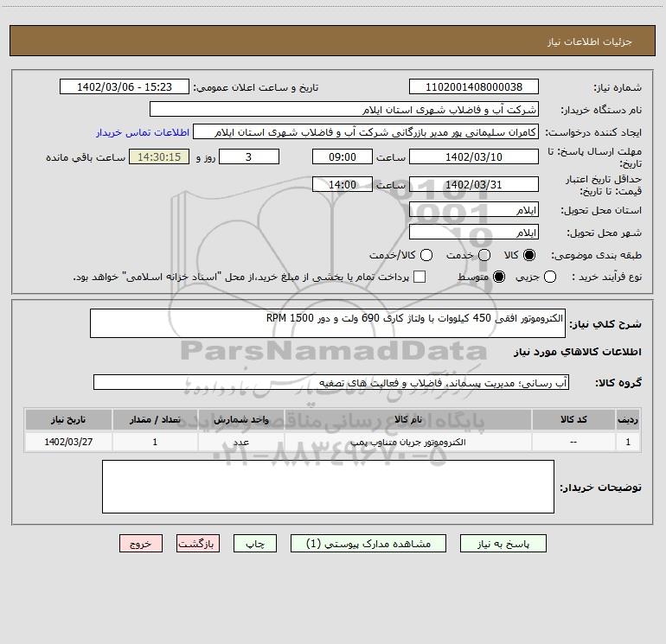The width and height of the screenshot is (666, 644).
Task: Click the buyer organization name field
Action: coord(344,110)
